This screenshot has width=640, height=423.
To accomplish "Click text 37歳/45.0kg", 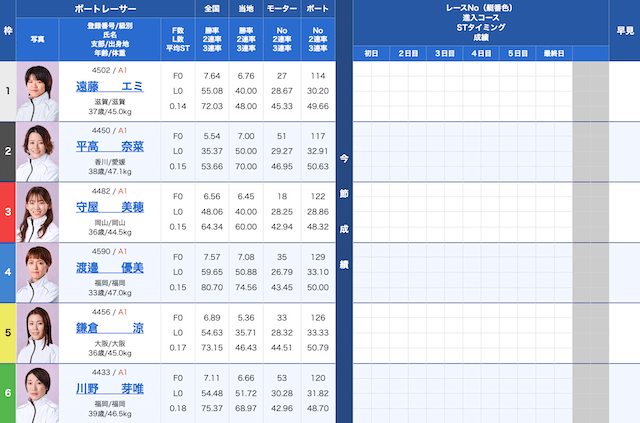I will [x=110, y=111].
